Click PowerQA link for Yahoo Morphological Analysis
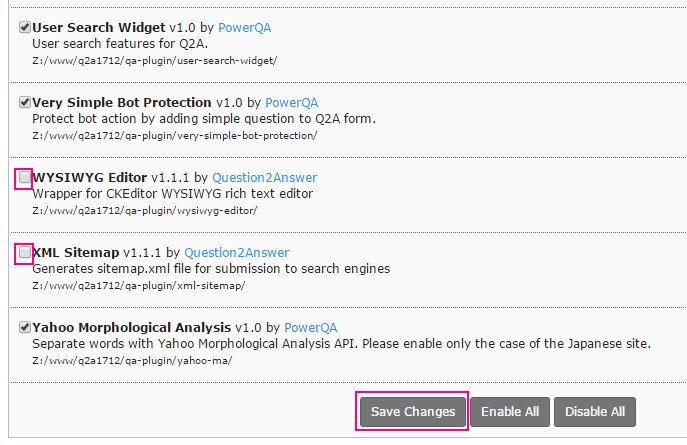 [311, 328]
